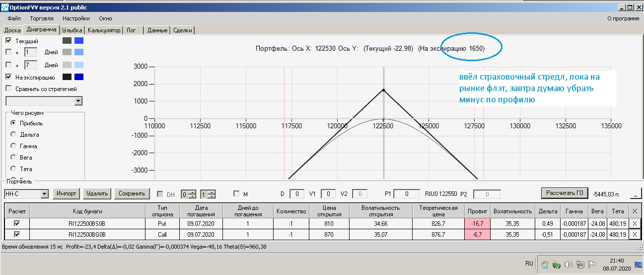Click the Windows update tray icon
644x275 pixels.
pos(544,264)
